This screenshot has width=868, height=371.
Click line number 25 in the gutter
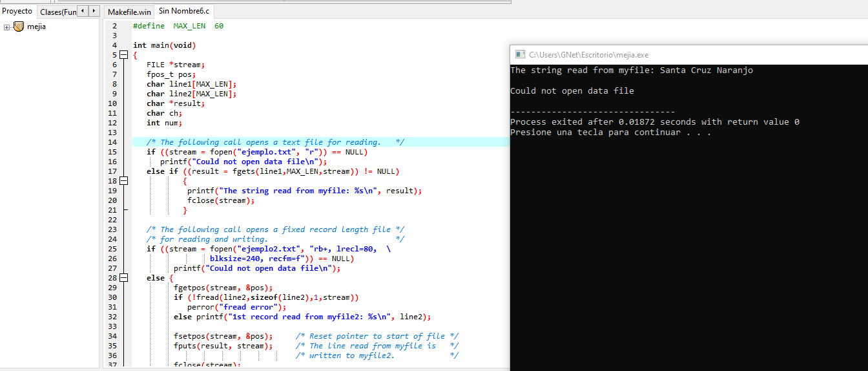[x=112, y=249]
